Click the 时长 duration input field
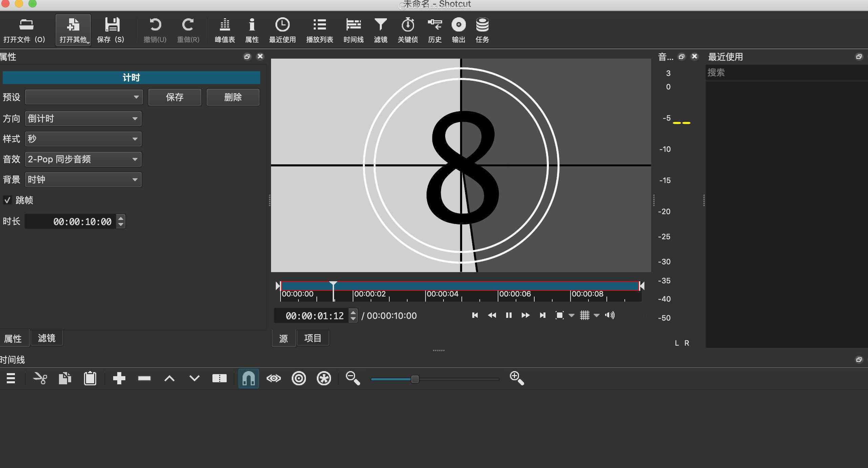This screenshot has height=468, width=868. [71, 222]
